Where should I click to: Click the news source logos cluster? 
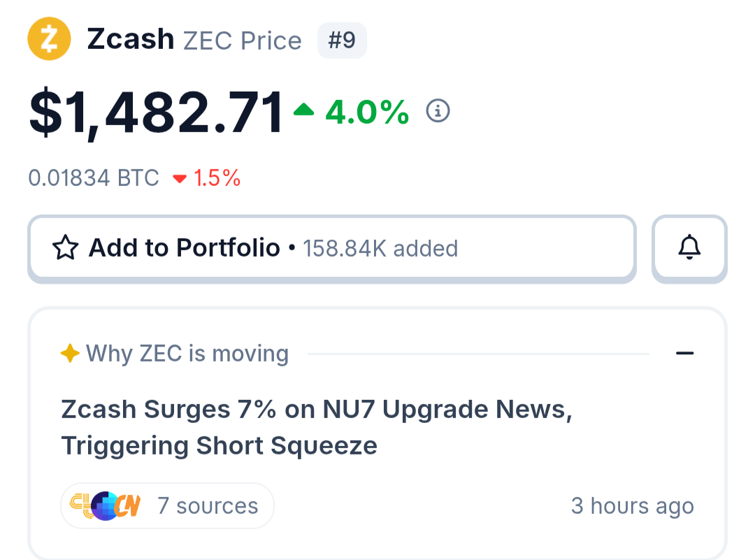coord(106,506)
